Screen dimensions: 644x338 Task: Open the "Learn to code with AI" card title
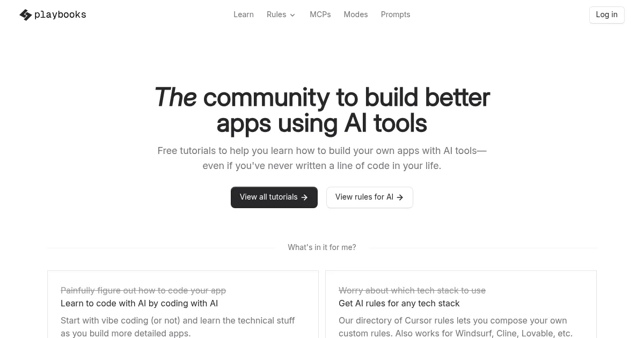tap(139, 304)
